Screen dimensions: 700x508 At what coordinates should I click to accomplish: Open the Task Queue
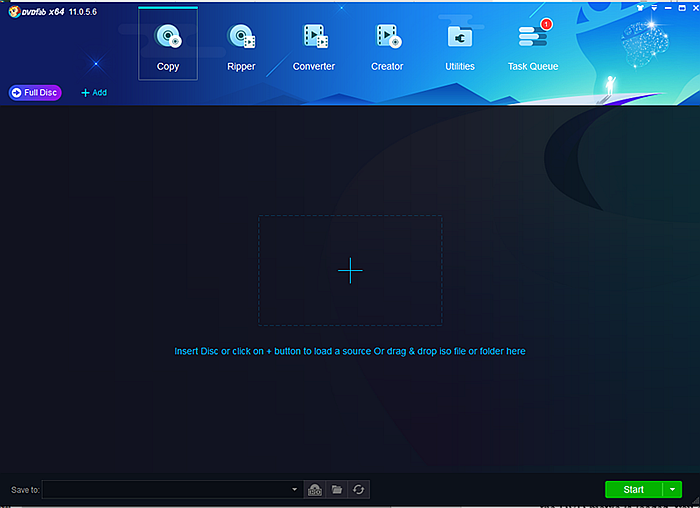(533, 47)
